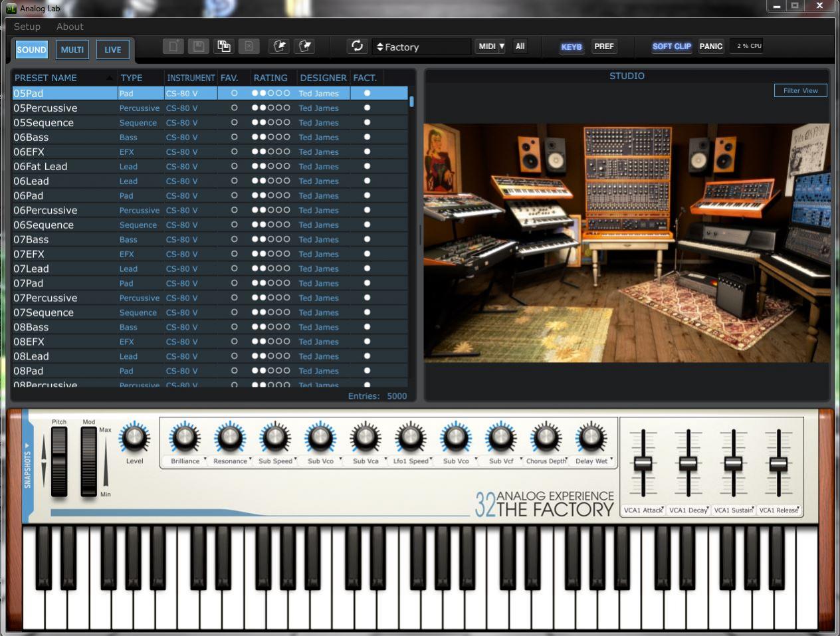Viewport: 840px width, 636px height.
Task: Click the save-as duplicate pages icon
Action: coord(224,46)
